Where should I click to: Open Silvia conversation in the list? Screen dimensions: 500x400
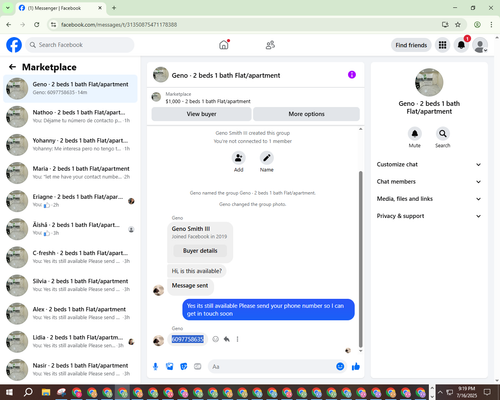coord(70,285)
